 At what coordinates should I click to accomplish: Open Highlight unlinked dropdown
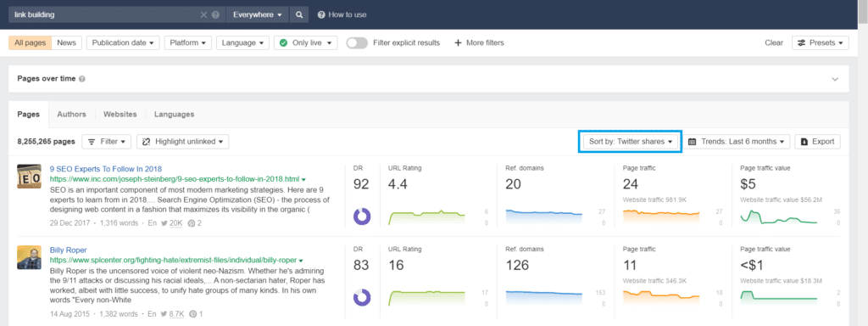(x=183, y=142)
